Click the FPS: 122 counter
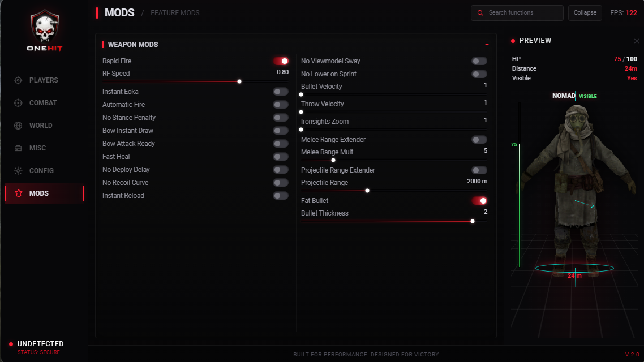644x362 pixels. point(624,13)
